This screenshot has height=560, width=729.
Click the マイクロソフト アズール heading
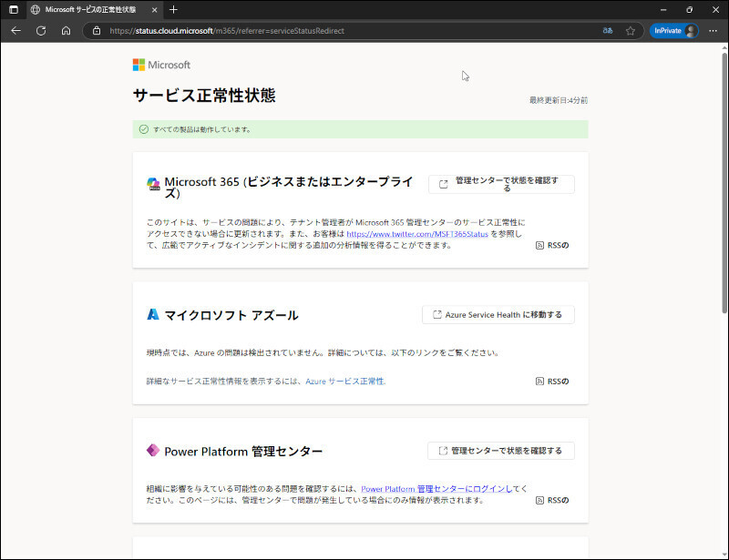tap(231, 315)
